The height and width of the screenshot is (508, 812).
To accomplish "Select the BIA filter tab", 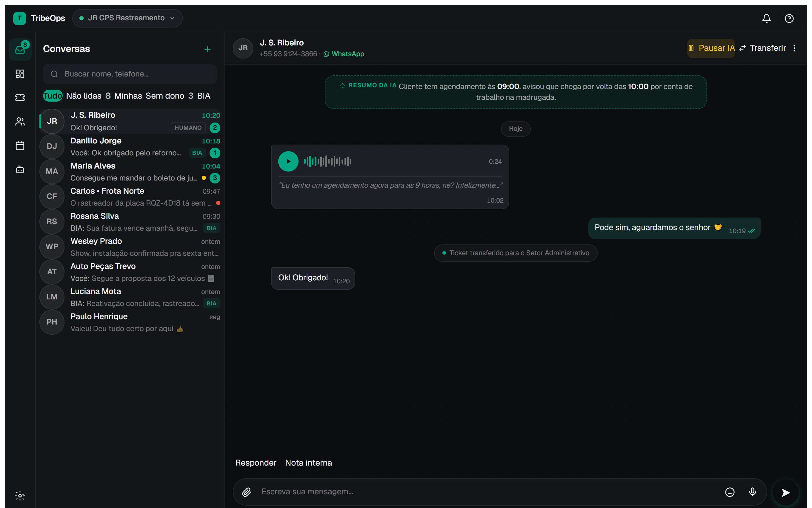I will [x=204, y=96].
